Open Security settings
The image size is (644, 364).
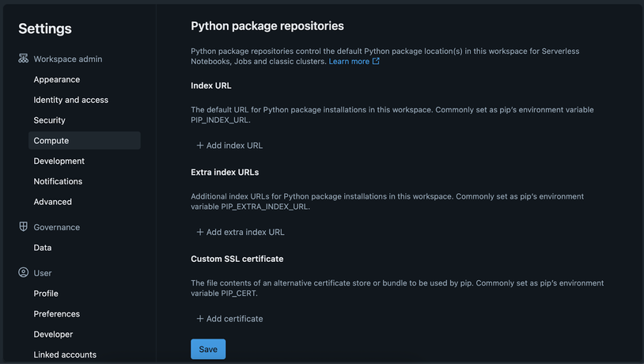(49, 120)
